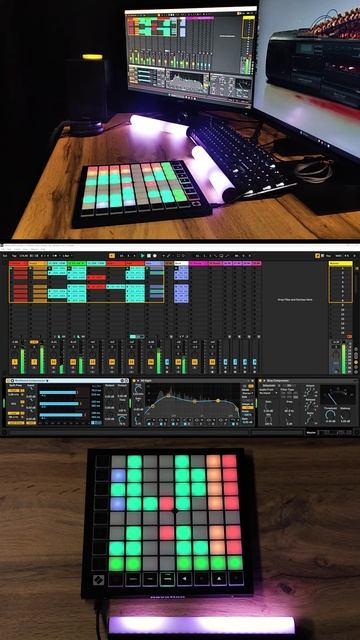This screenshot has height=640, width=360.
Task: Click the Glue Compressor gain reduction meter display
Action: [338, 394]
